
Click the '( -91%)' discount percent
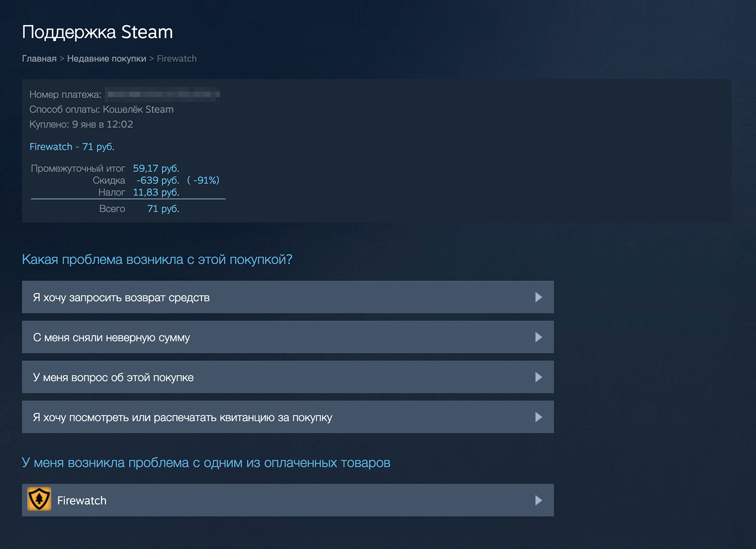(x=203, y=180)
